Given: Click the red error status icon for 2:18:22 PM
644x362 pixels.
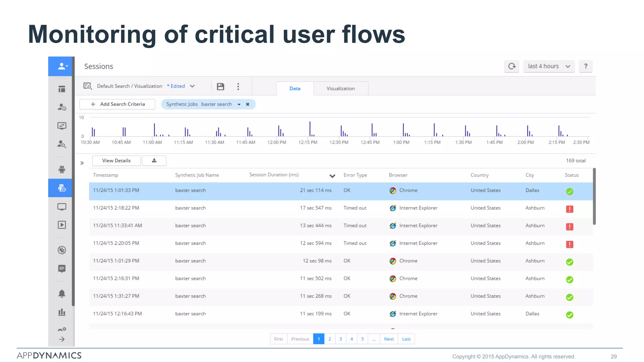Looking at the screenshot, I should (x=569, y=209).
